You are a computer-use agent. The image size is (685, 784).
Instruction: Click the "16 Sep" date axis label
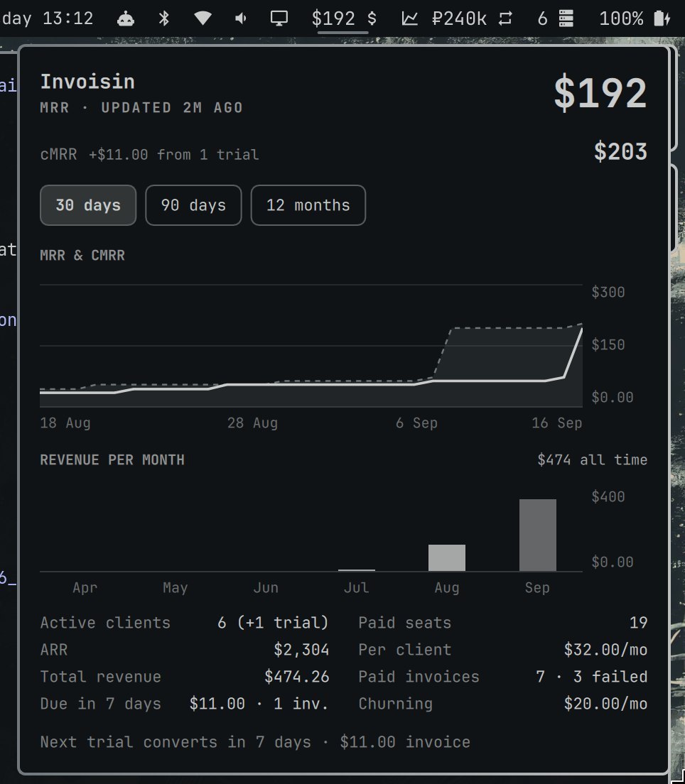click(557, 423)
